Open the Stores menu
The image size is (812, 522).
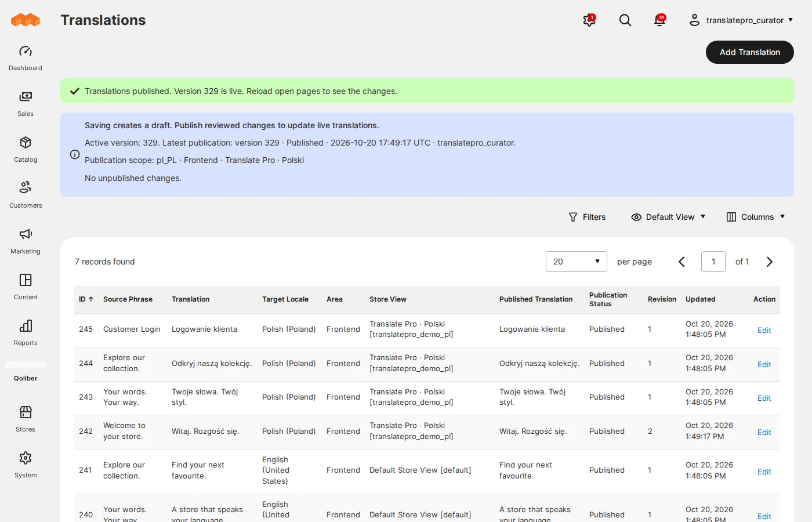[26, 419]
